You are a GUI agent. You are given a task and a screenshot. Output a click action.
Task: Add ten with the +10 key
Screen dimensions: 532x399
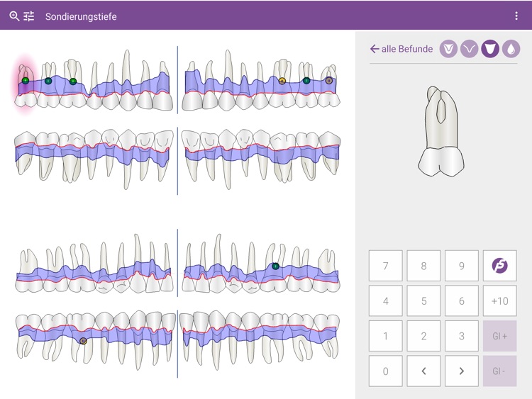[x=500, y=300]
